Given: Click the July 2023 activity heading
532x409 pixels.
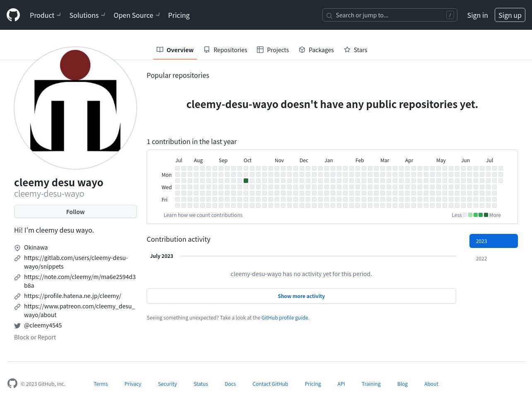Looking at the screenshot, I should [x=162, y=256].
